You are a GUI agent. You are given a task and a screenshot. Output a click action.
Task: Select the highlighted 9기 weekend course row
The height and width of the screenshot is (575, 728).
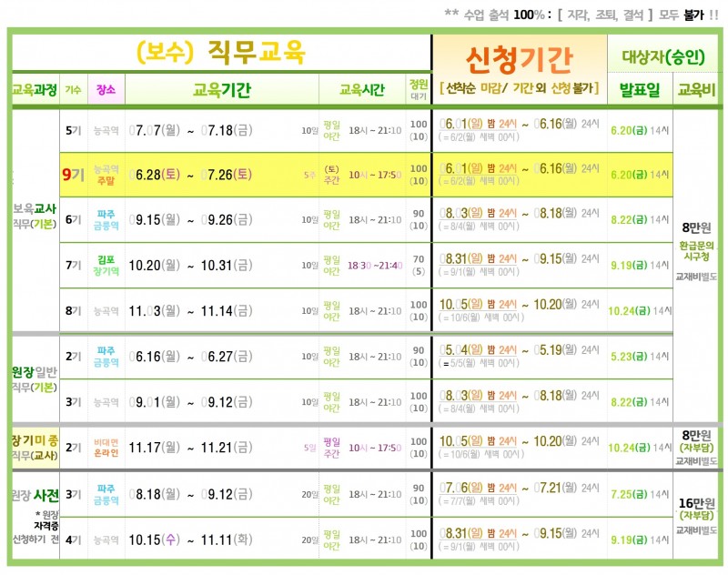[x=366, y=175]
